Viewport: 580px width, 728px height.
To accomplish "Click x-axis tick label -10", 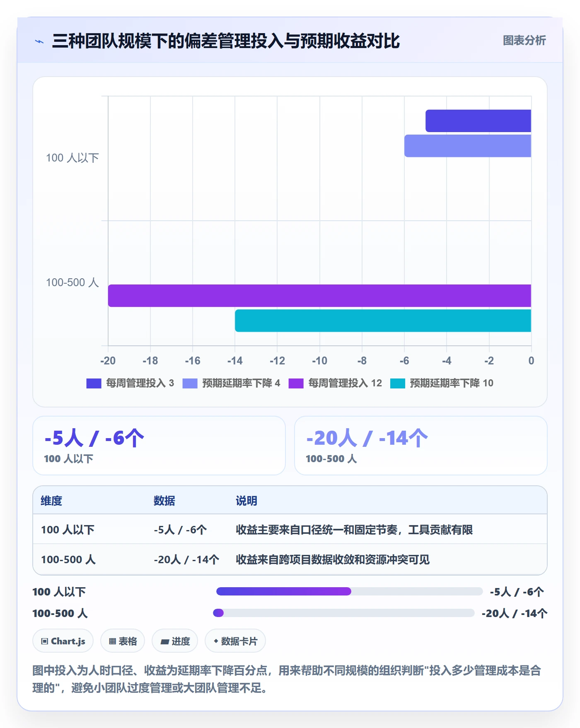I will pos(319,361).
